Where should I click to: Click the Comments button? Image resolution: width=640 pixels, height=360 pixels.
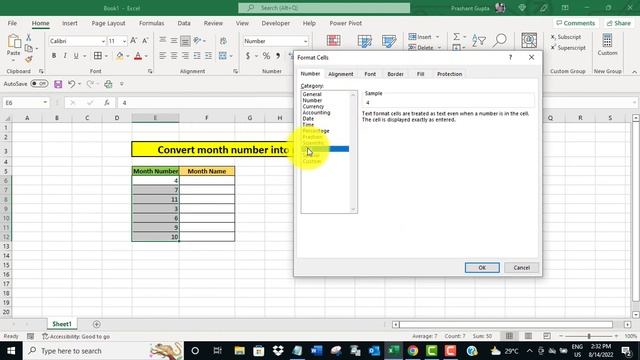pyautogui.click(x=576, y=23)
